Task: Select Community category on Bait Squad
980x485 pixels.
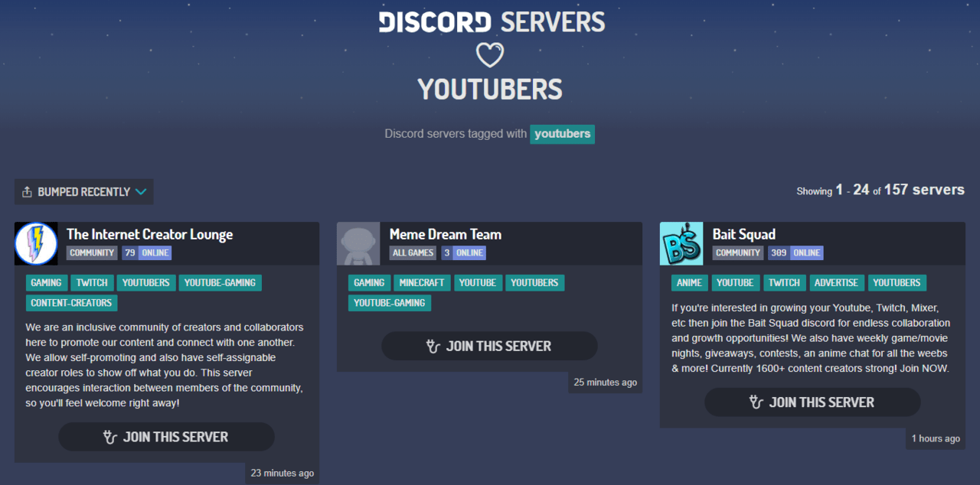Action: pyautogui.click(x=738, y=252)
